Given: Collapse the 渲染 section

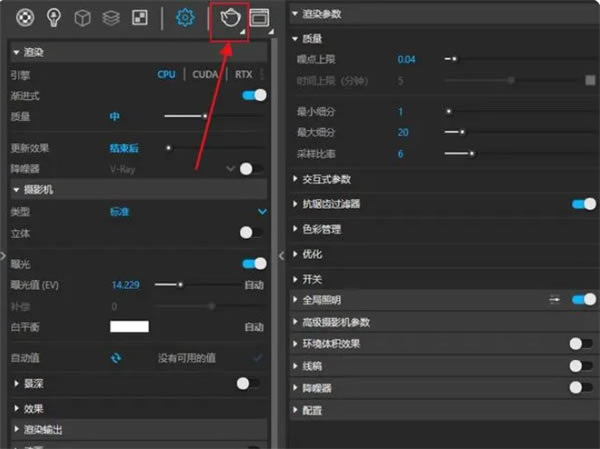Looking at the screenshot, I should (16, 52).
